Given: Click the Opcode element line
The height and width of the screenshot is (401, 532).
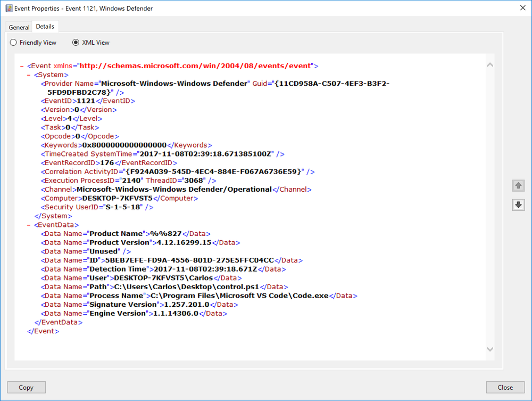Looking at the screenshot, I should [x=80, y=136].
